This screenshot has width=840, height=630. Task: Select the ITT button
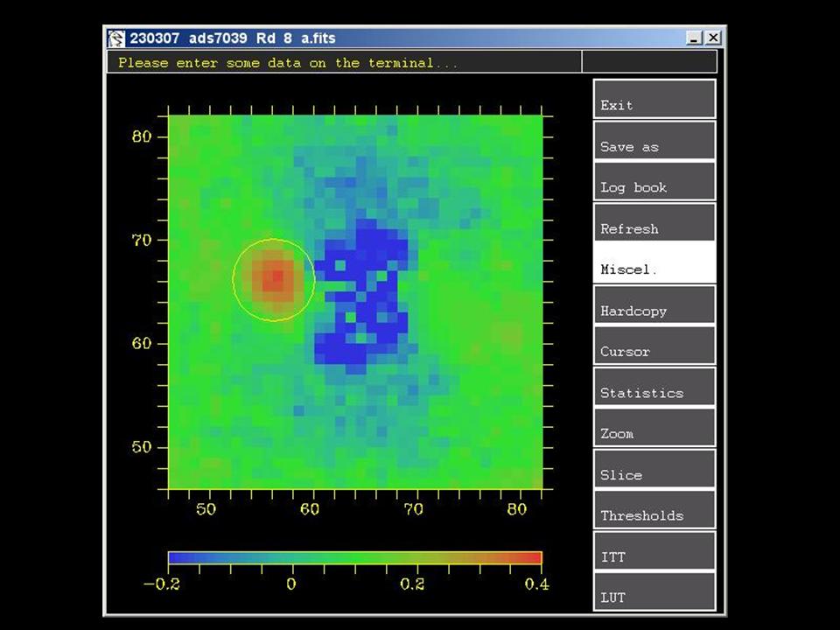click(x=654, y=551)
